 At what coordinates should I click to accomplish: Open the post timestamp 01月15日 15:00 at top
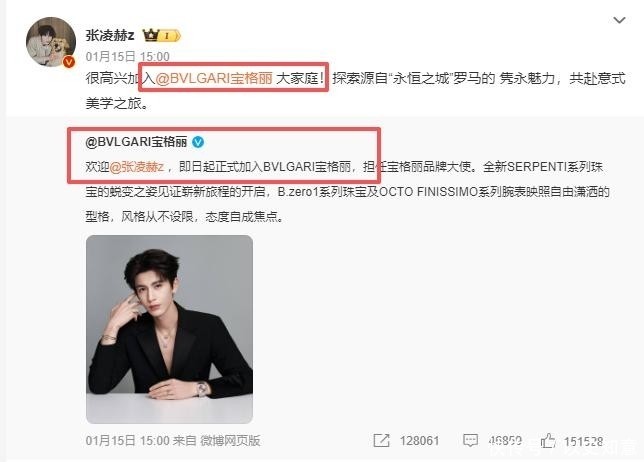click(127, 56)
